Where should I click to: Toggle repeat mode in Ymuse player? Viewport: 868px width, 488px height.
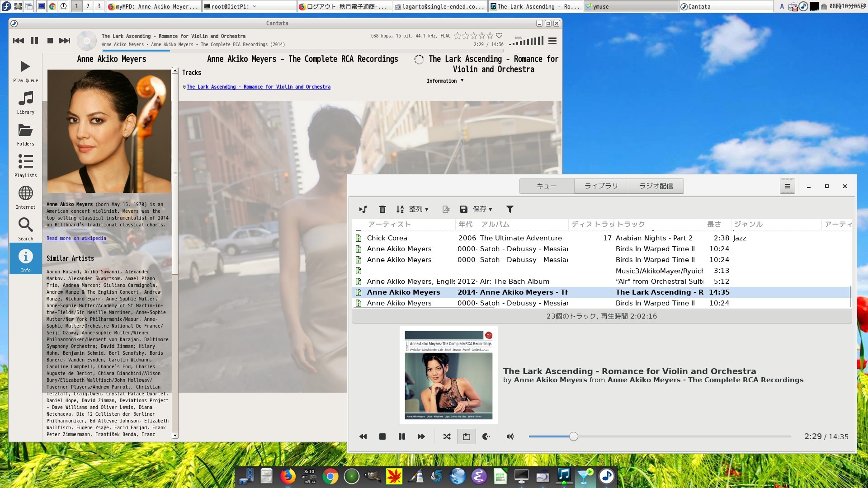click(x=466, y=436)
